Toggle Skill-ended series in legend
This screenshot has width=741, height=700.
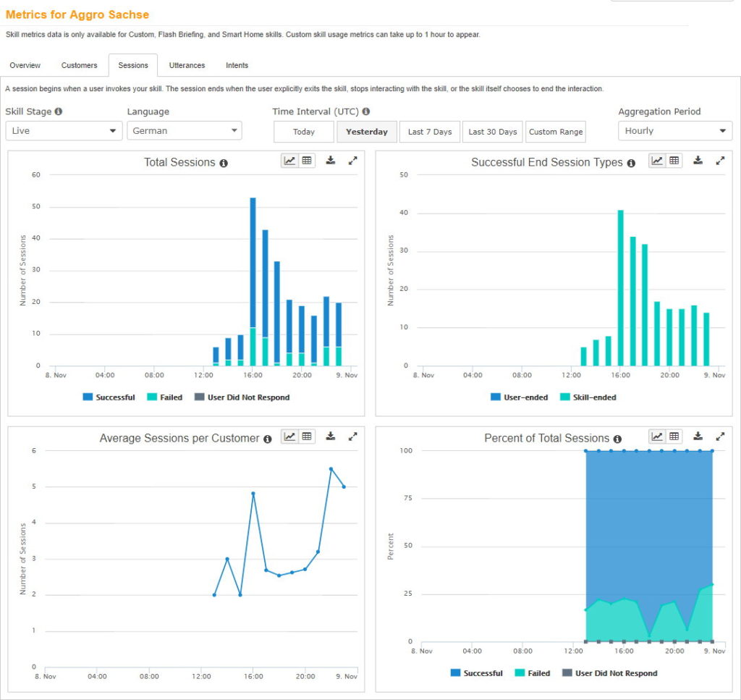tap(588, 397)
